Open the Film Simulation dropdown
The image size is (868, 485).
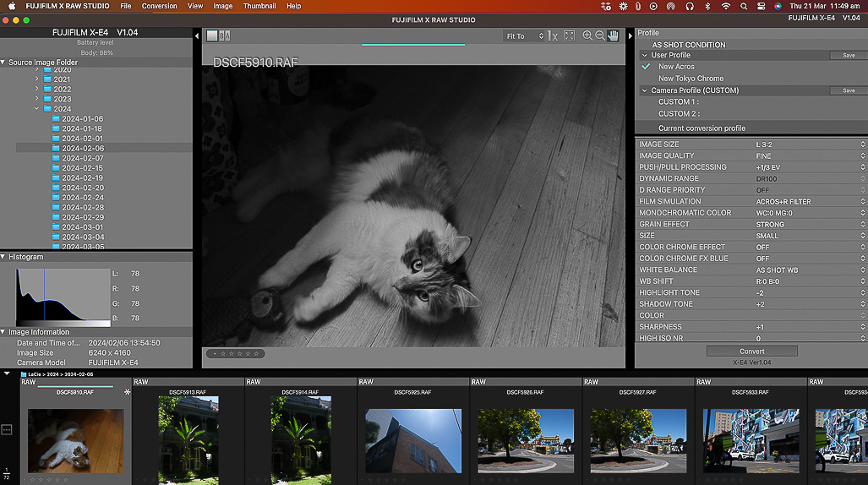point(809,201)
